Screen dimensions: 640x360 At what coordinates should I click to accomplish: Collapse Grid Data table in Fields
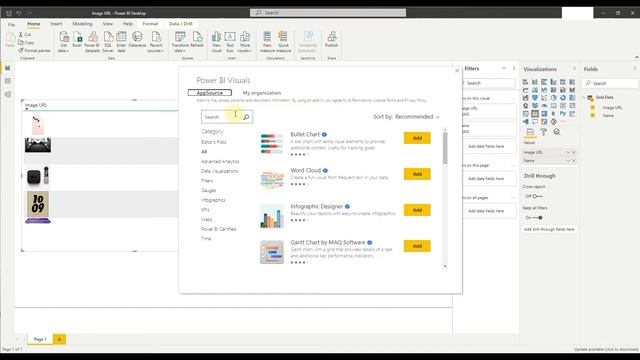point(584,97)
